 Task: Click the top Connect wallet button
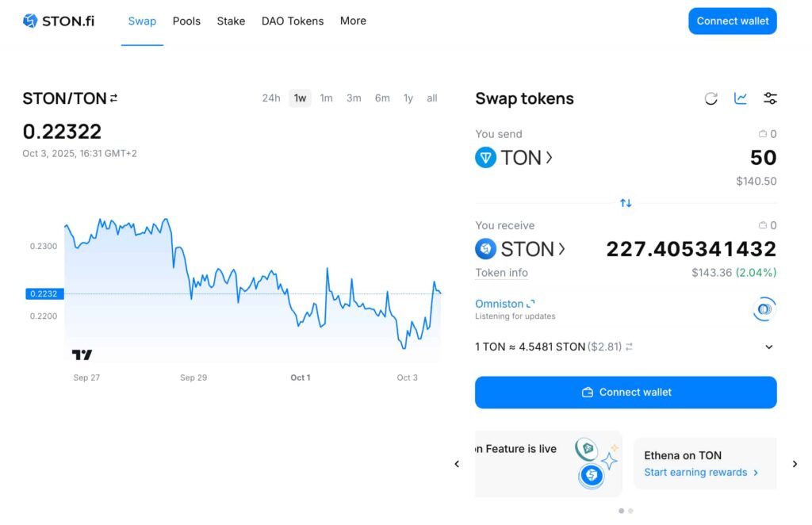[732, 21]
